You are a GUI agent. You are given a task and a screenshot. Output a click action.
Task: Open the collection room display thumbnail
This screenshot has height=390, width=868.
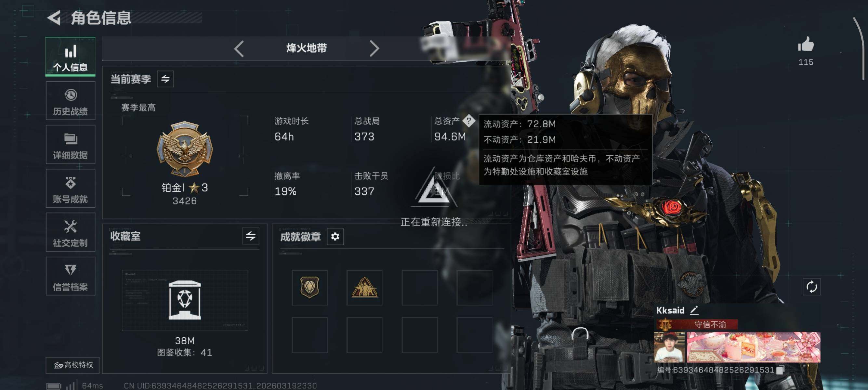point(185,300)
